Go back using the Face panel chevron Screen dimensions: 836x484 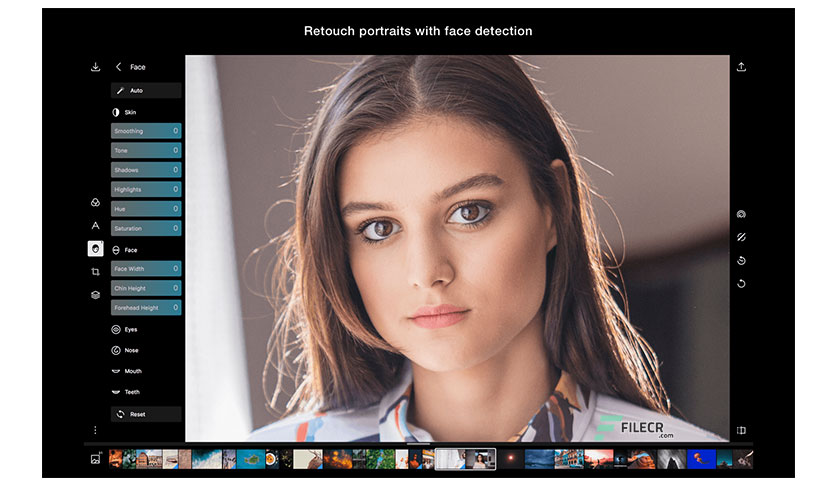(x=118, y=67)
